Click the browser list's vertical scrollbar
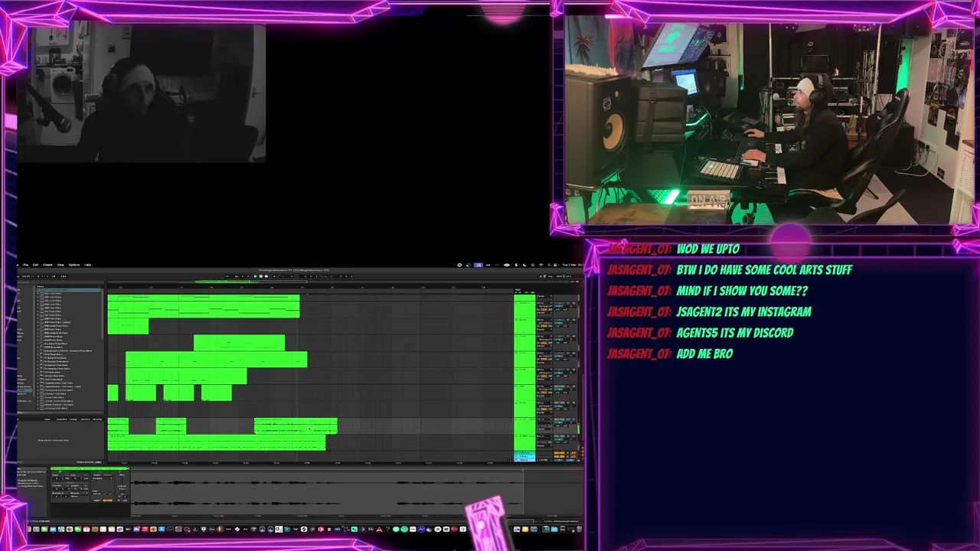Viewport: 980px width, 551px height. coord(103,314)
